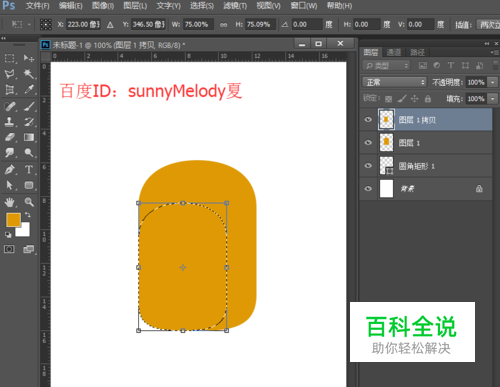Swap foreground and background colors

[28, 215]
